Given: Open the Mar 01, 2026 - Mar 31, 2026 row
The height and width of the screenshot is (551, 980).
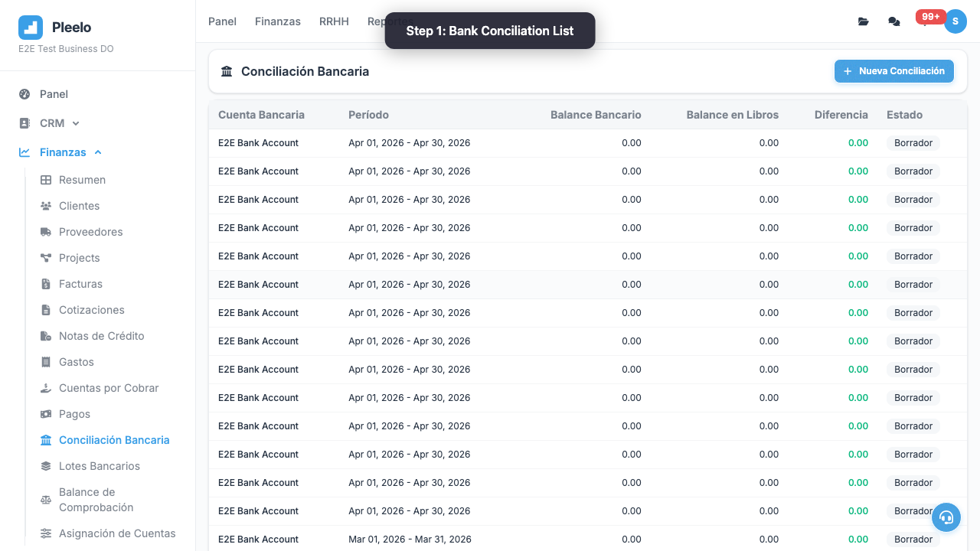Looking at the screenshot, I should [587, 539].
